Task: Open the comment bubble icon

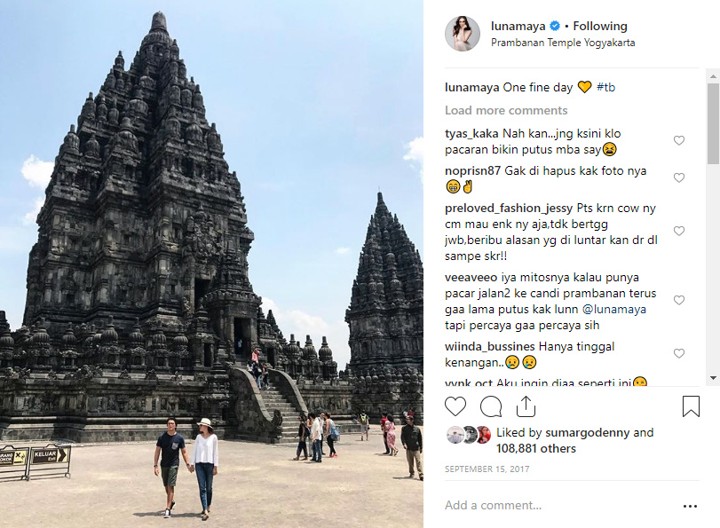Action: point(490,406)
